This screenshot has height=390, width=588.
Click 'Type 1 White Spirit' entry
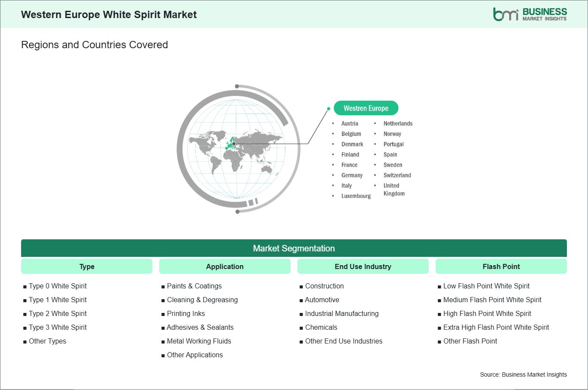point(58,300)
